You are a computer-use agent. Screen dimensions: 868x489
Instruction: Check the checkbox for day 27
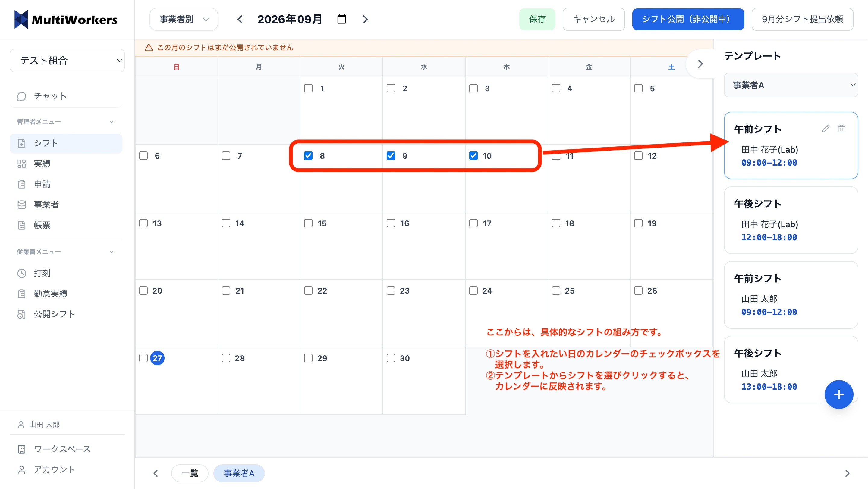tap(143, 358)
